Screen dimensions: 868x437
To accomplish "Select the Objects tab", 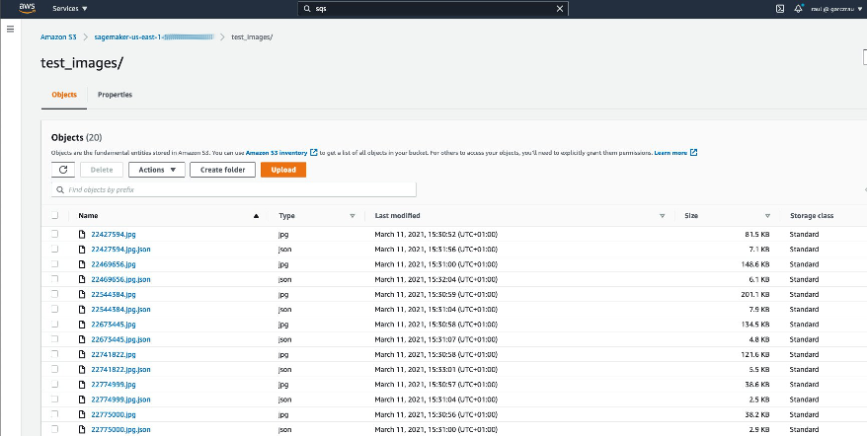I will pos(64,95).
